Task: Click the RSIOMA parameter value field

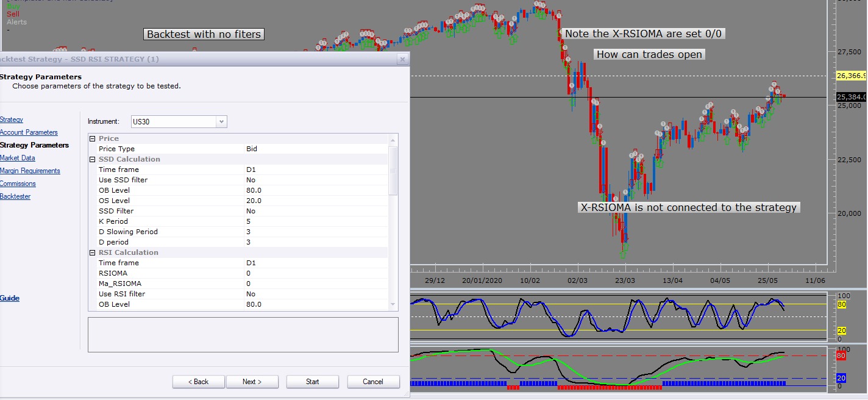Action: point(316,273)
